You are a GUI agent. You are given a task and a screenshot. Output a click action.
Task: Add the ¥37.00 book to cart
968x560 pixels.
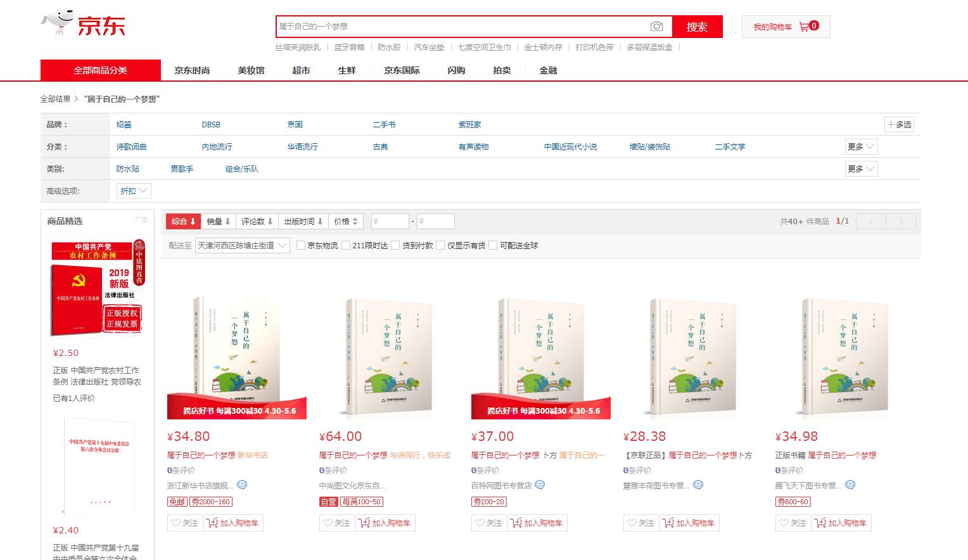click(x=537, y=523)
